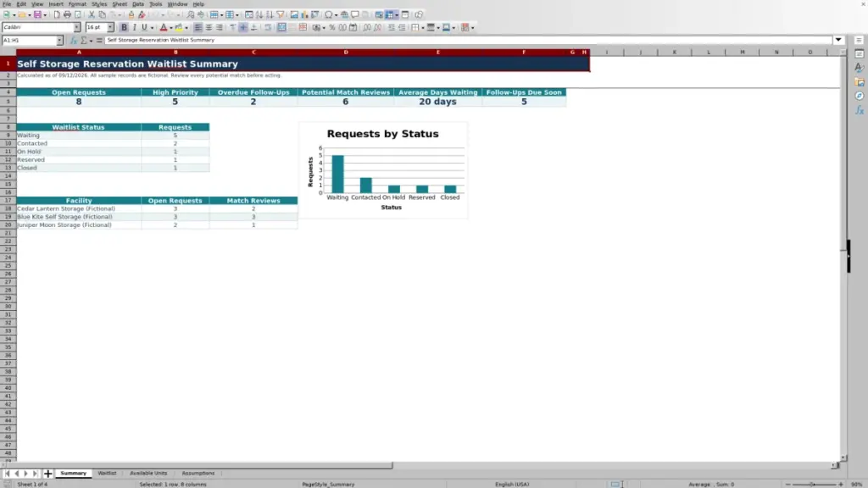This screenshot has height=488, width=868.
Task: Click the AutoFilter funnel icon
Action: coord(280,15)
